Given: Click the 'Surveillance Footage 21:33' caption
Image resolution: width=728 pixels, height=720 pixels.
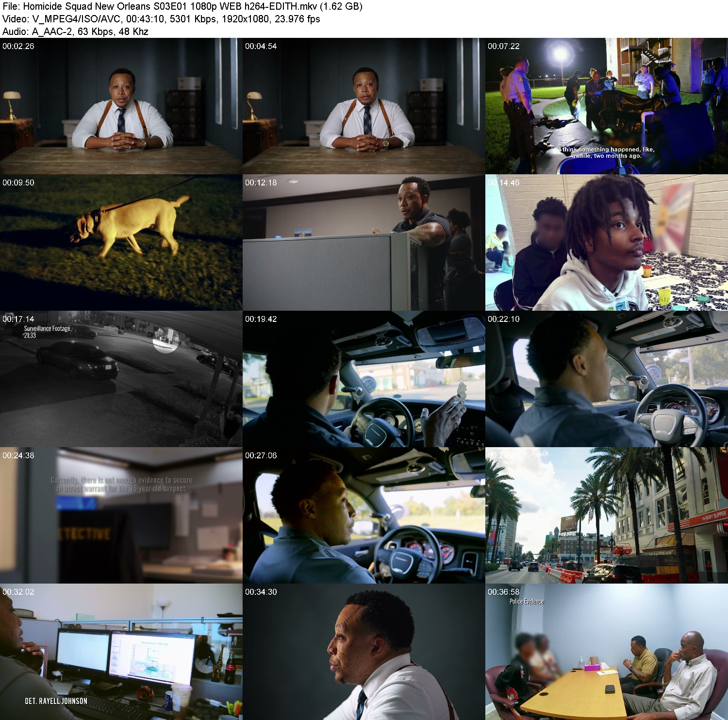Looking at the screenshot, I should (x=47, y=332).
